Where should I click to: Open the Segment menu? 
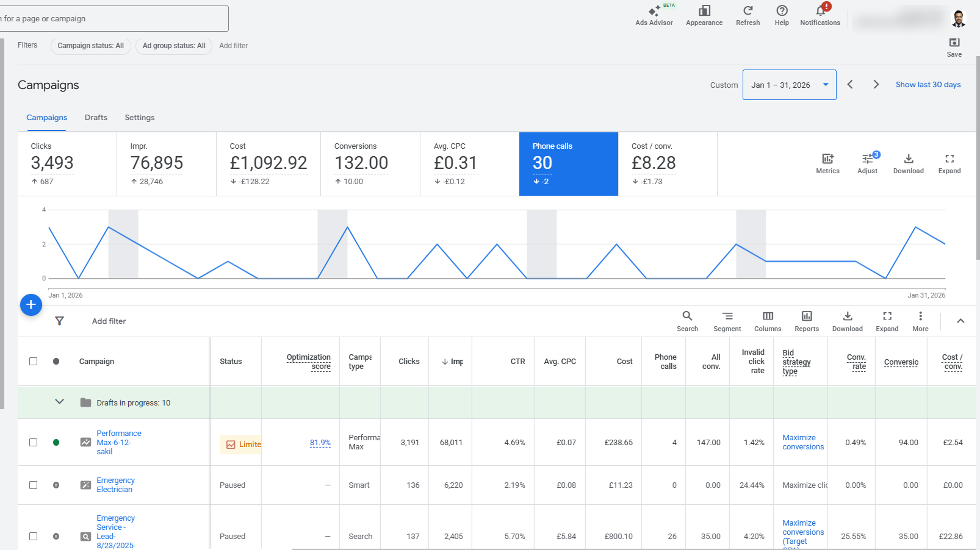[x=727, y=321]
